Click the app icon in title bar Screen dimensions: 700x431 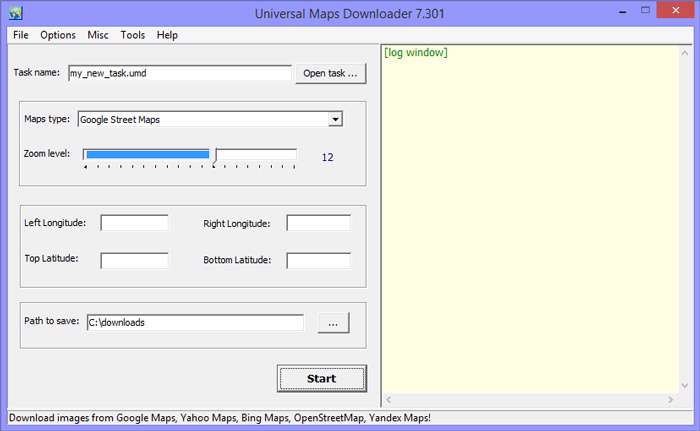pyautogui.click(x=14, y=13)
